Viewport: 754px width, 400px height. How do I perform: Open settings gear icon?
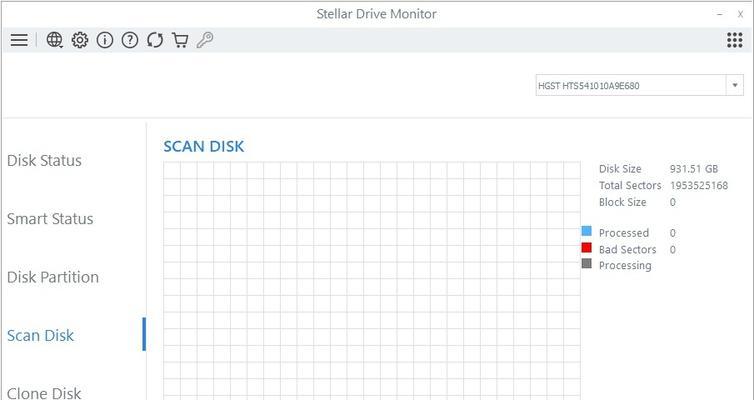[x=80, y=40]
